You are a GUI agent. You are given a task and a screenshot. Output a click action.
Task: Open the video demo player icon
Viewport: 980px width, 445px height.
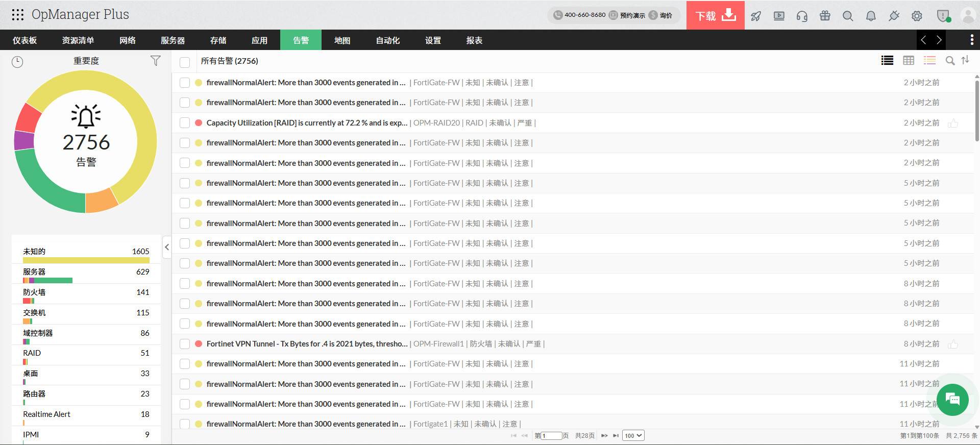(x=779, y=16)
